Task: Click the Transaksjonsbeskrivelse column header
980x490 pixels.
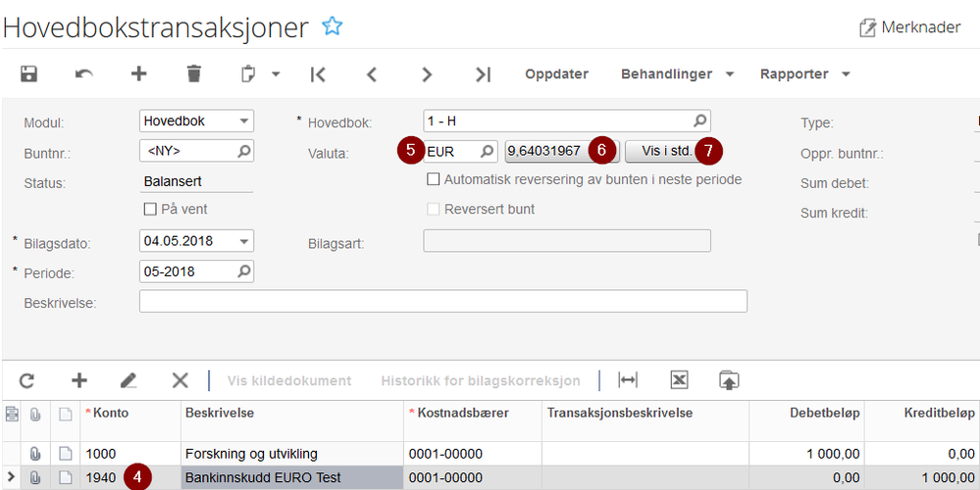Action: (645, 421)
